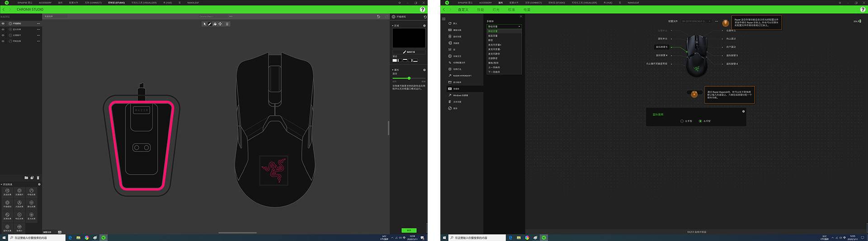The height and width of the screenshot is (241, 868).
Task: Switch to the 灯光 lighting tab
Action: click(x=495, y=10)
